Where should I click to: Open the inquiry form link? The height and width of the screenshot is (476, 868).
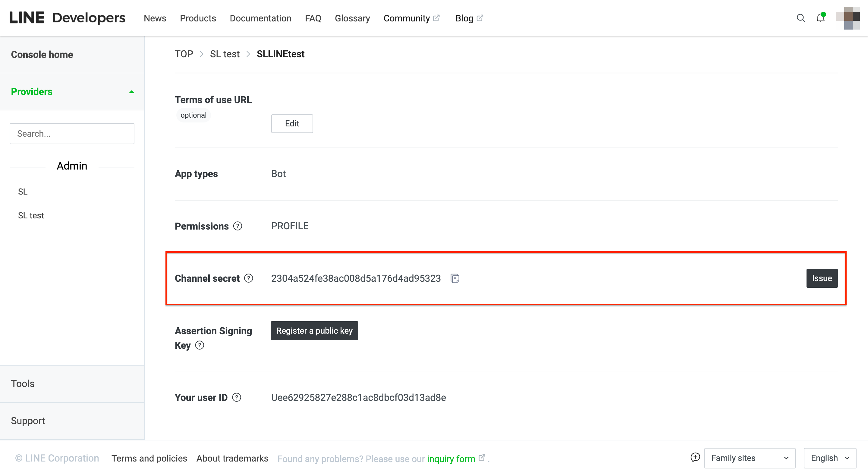[451, 459]
